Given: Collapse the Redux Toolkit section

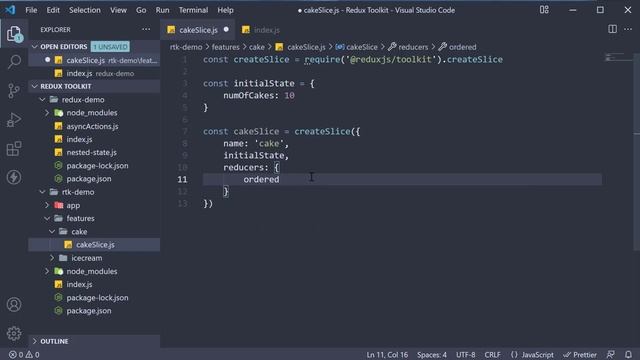Looking at the screenshot, I should [x=35, y=86].
